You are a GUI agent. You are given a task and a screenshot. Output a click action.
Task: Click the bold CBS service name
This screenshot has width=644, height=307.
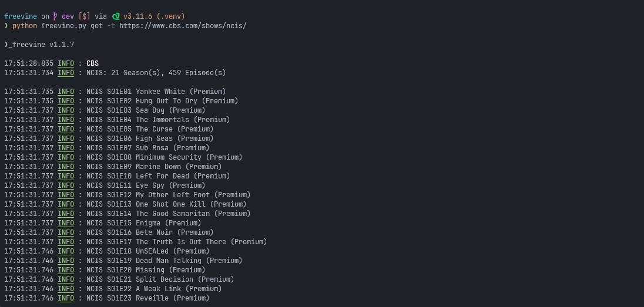(x=92, y=63)
